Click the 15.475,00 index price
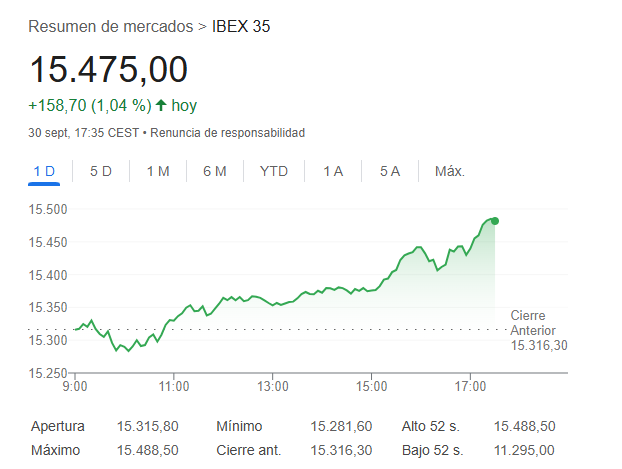Image resolution: width=622 pixels, height=469 pixels. click(x=108, y=69)
